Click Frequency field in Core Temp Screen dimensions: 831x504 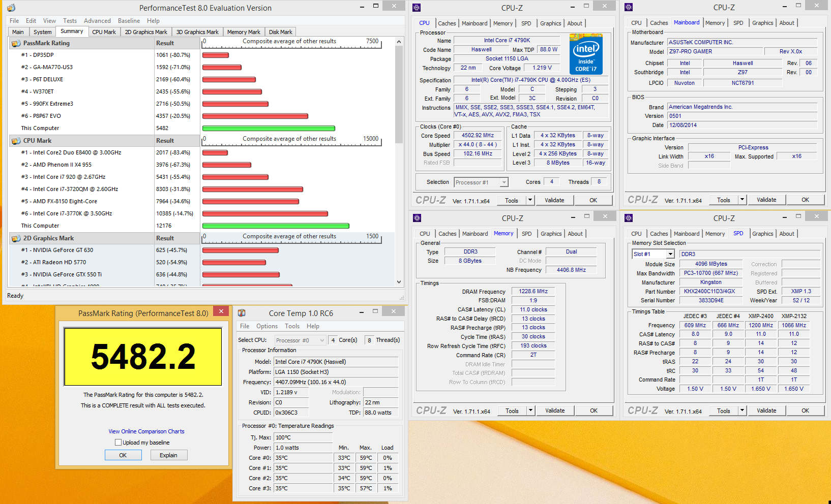click(x=336, y=382)
